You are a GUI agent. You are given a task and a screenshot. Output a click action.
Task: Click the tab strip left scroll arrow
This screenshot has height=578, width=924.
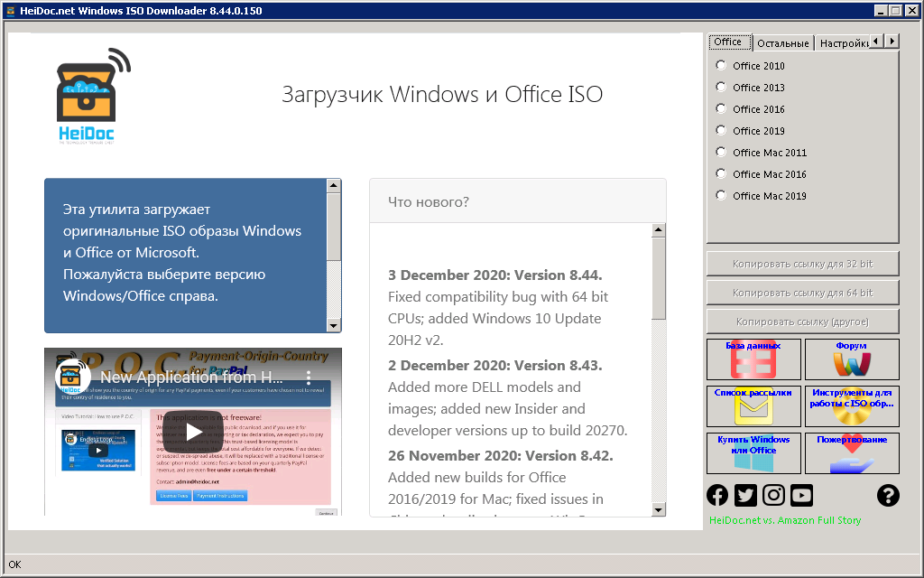point(876,41)
